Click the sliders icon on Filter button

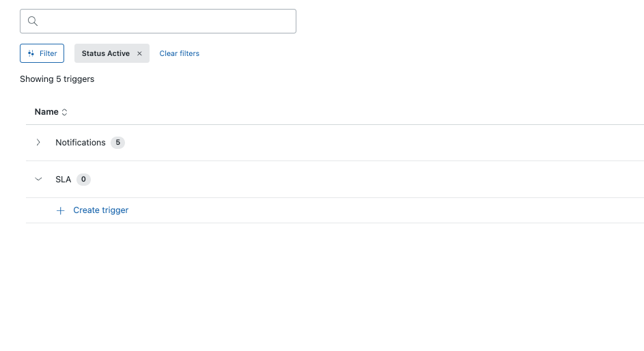pos(31,53)
